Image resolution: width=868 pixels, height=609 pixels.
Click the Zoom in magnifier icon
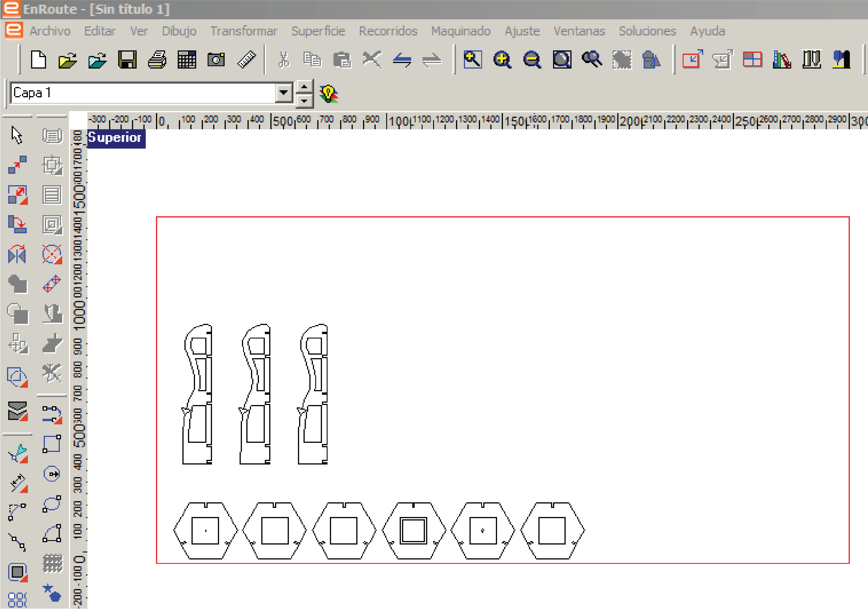[x=502, y=60]
